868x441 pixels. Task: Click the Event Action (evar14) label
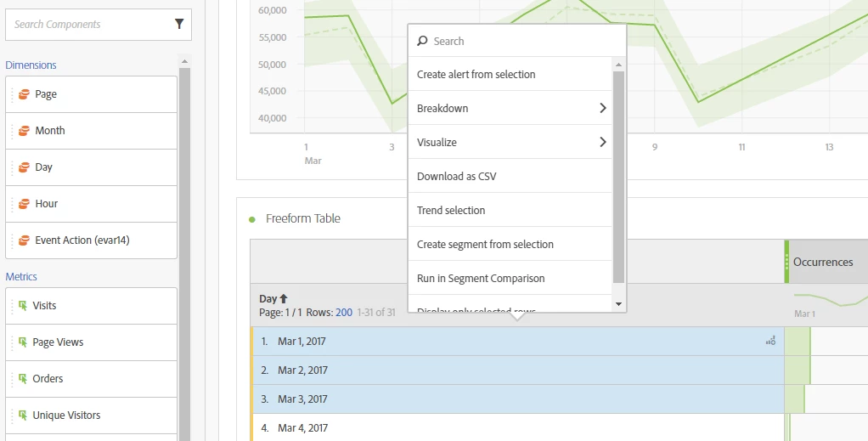(82, 240)
